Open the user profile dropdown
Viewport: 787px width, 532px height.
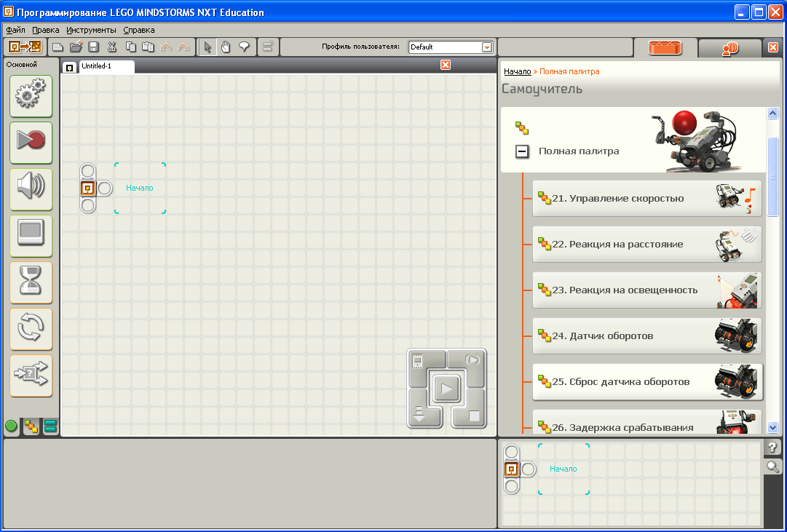pos(486,47)
